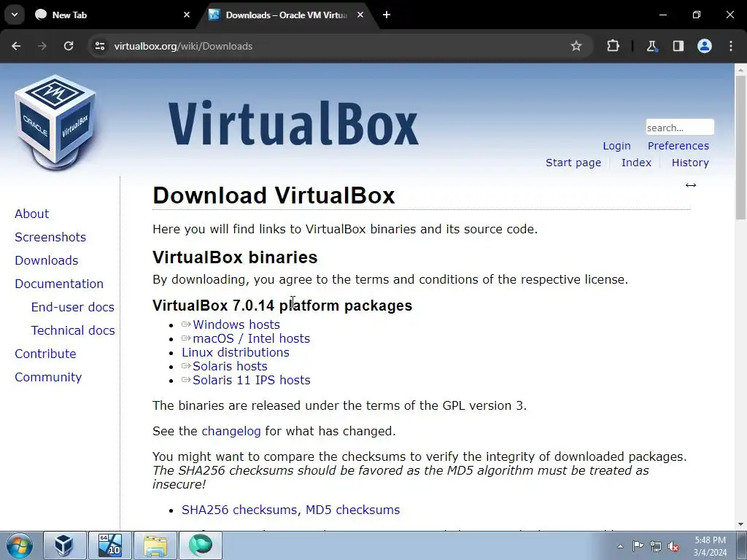747x560 pixels.
Task: Show hidden tray icons arrow
Action: click(x=620, y=546)
